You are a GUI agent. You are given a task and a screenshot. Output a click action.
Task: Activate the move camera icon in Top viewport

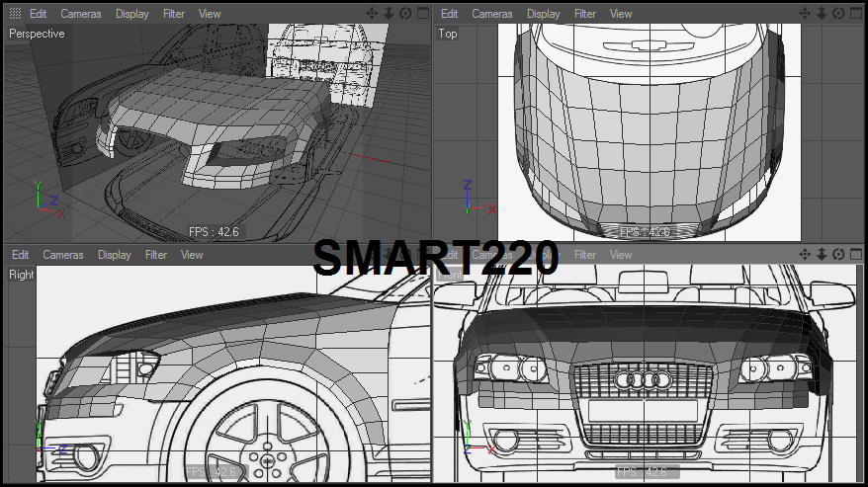click(x=805, y=13)
